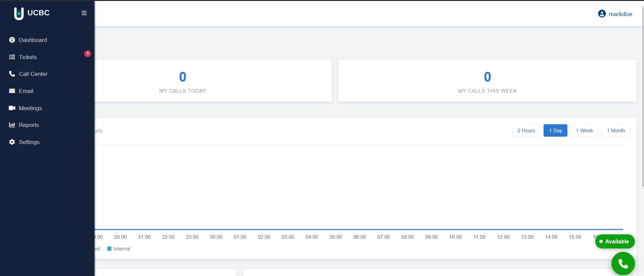Click the markdoe user avatar icon
Screen dimensions: 644x276
(x=602, y=14)
